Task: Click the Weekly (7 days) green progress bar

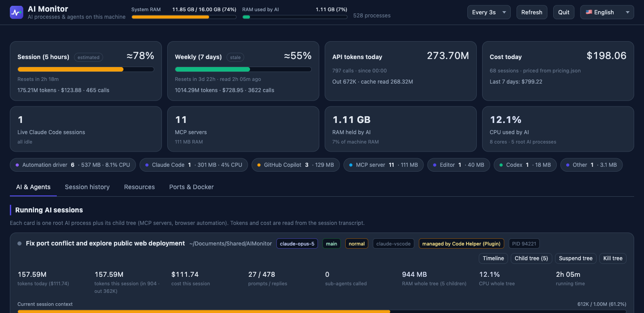Action: pyautogui.click(x=243, y=69)
